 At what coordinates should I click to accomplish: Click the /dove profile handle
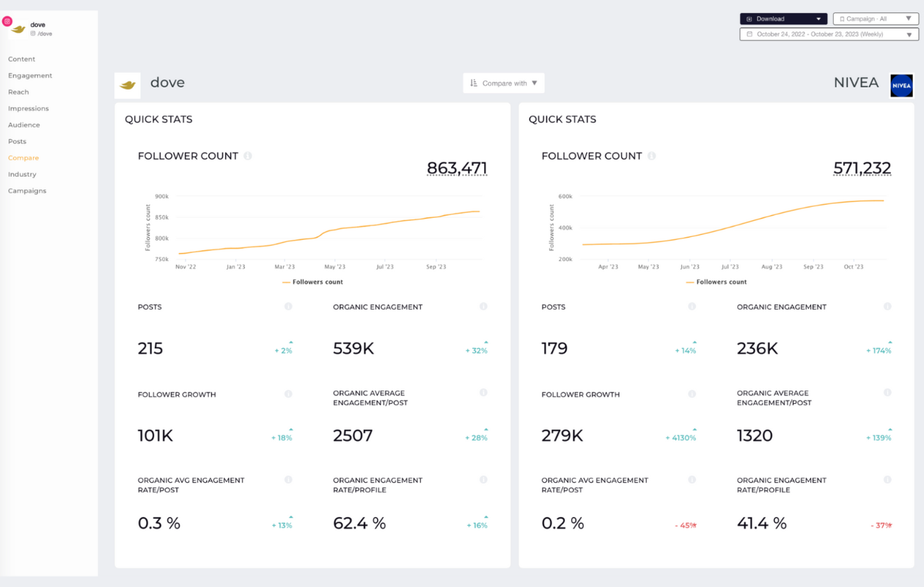click(44, 34)
